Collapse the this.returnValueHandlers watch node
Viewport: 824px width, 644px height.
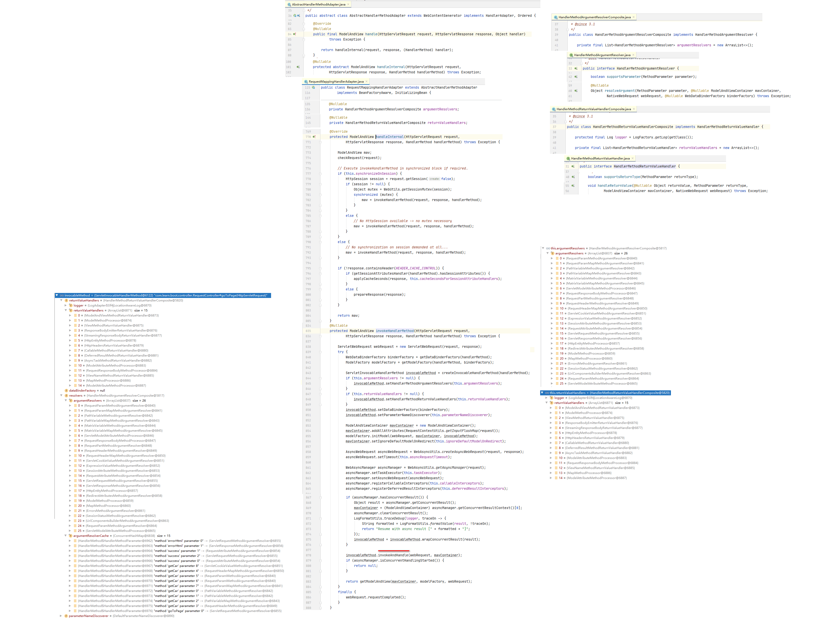click(x=542, y=393)
